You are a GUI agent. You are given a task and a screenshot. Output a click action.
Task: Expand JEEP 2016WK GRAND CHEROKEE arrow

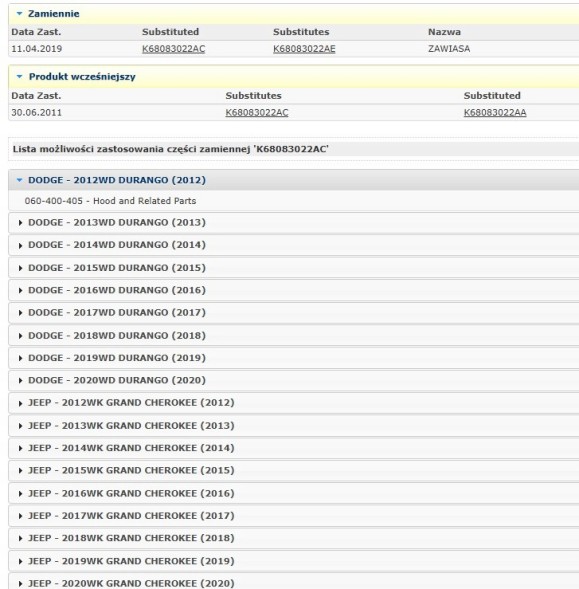coord(20,494)
